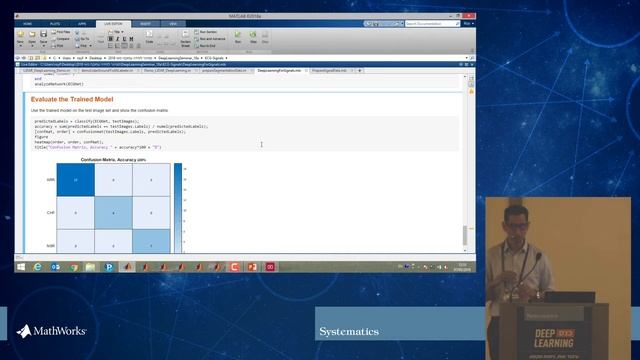Click the ARR-ARR confusion matrix cell
This screenshot has width=640, height=360.
(76, 180)
